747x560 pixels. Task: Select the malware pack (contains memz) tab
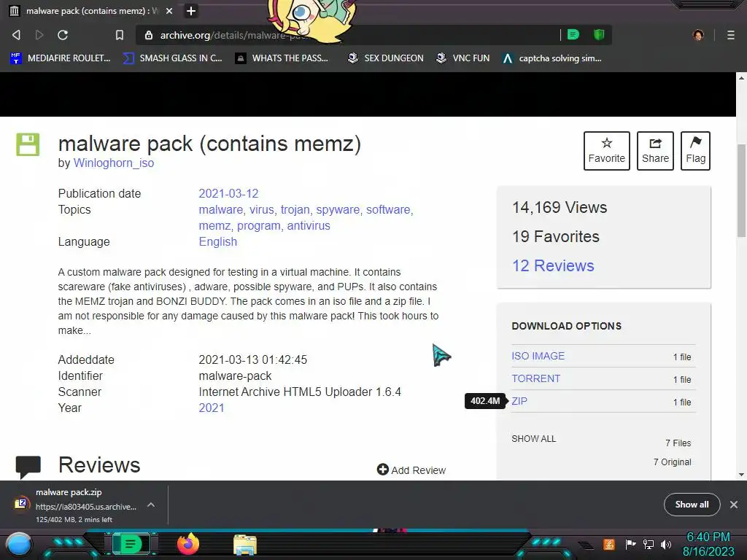click(90, 11)
